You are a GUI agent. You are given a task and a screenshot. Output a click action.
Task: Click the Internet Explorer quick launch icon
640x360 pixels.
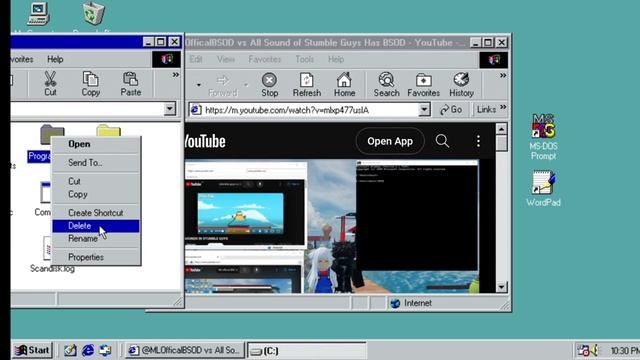coord(88,350)
